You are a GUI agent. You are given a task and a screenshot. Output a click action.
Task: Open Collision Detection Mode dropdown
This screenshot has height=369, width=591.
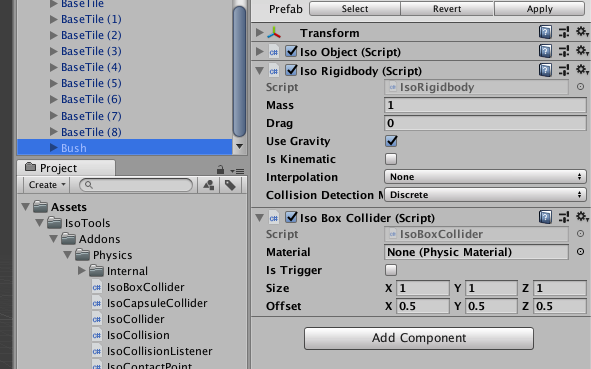[485, 194]
